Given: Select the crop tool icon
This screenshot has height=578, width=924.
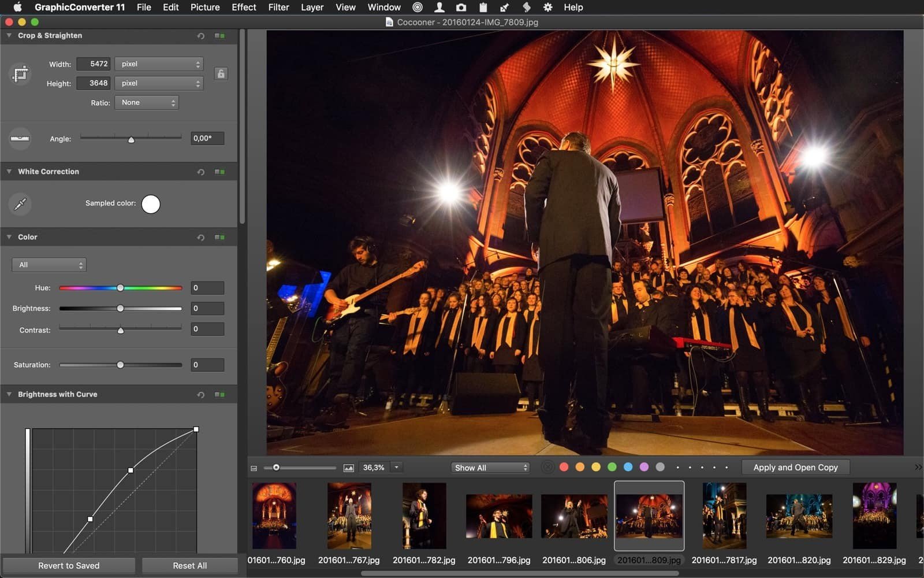Looking at the screenshot, I should [x=20, y=74].
